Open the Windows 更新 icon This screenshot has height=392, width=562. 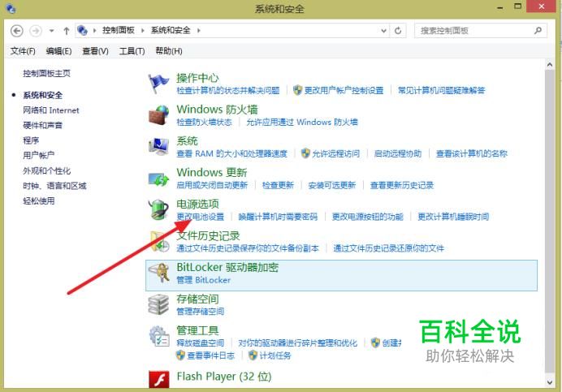(x=158, y=179)
